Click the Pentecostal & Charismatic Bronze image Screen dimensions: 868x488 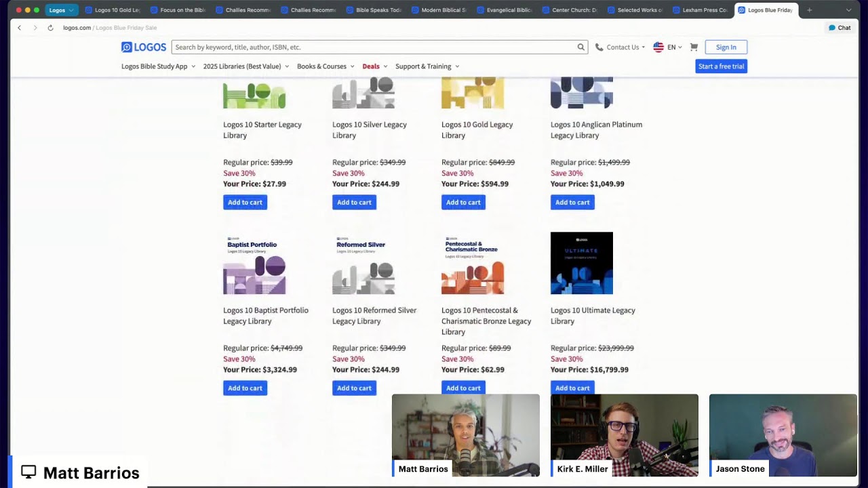tap(473, 263)
